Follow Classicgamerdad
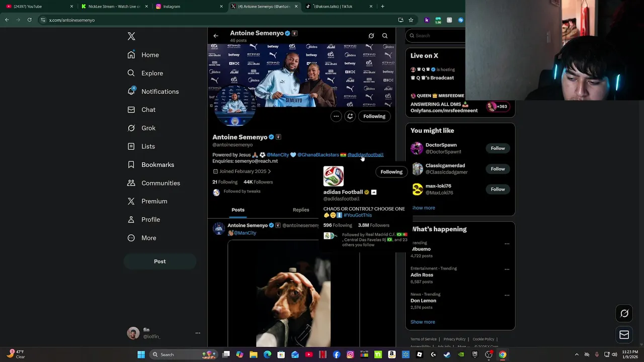Screen dimensions: 644x362 coord(498,169)
